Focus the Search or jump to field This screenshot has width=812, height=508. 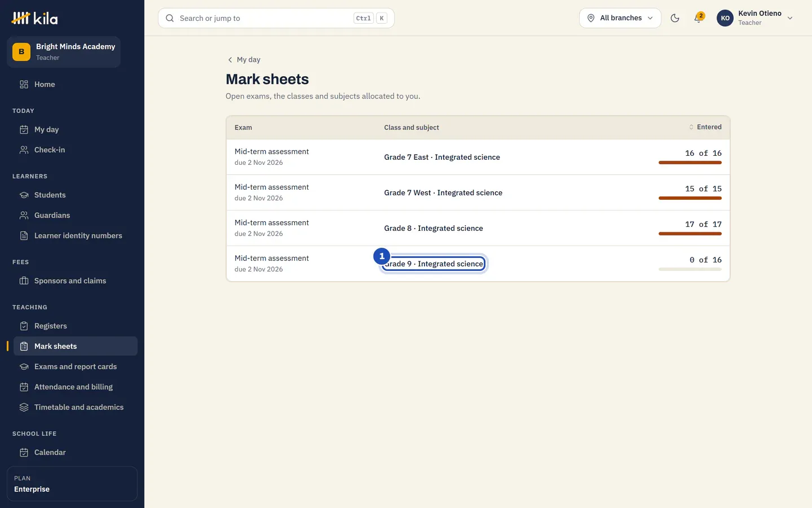tap(276, 18)
